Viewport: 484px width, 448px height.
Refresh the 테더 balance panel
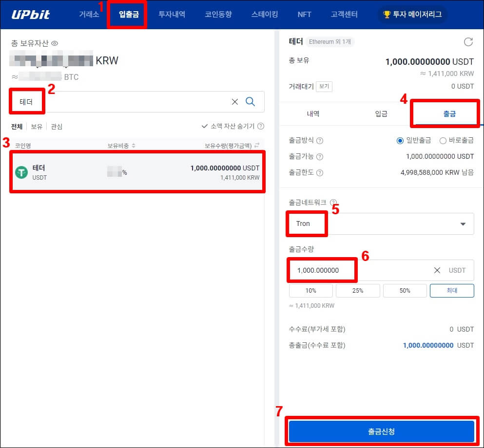click(468, 42)
